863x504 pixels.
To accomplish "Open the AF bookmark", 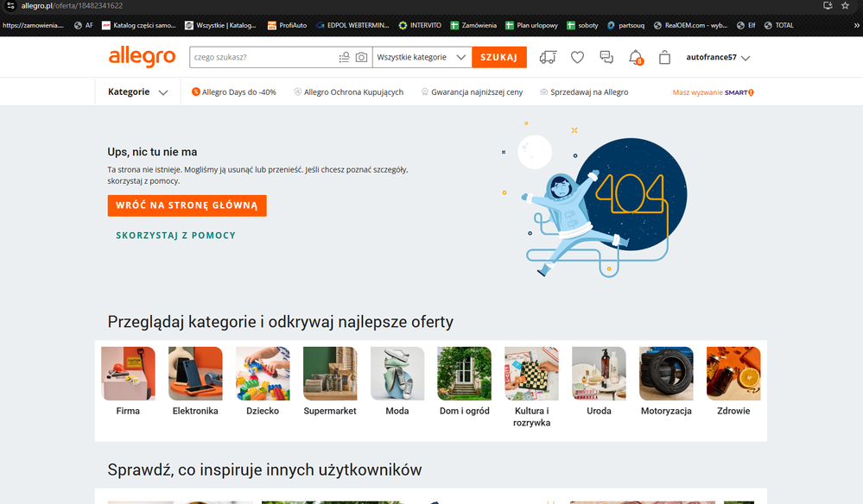I will pos(84,25).
